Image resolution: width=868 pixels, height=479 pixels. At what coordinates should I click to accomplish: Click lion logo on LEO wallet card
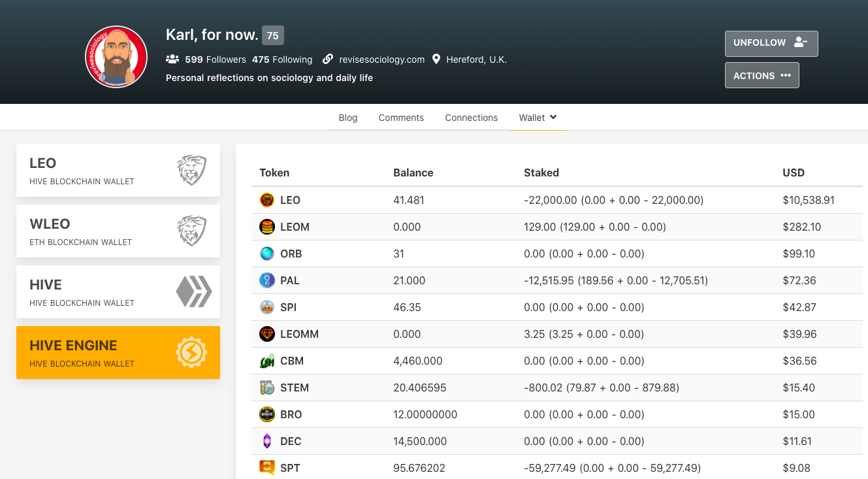coord(192,170)
